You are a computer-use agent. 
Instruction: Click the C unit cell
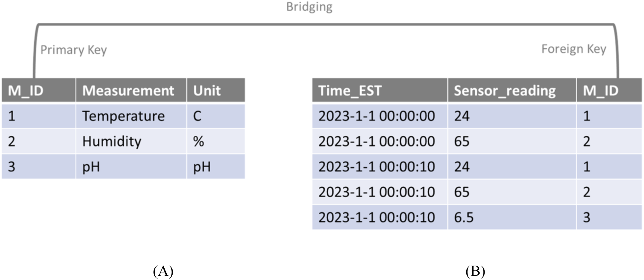[197, 116]
